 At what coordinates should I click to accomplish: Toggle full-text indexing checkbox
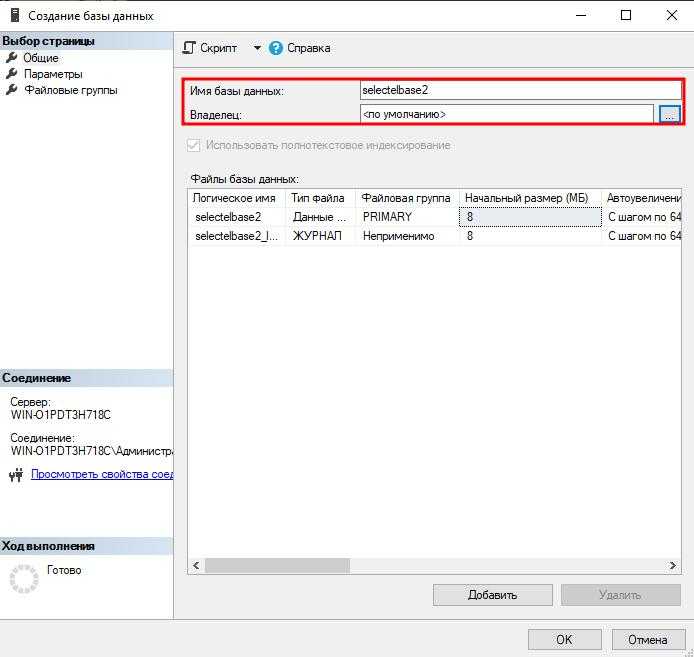pyautogui.click(x=194, y=145)
